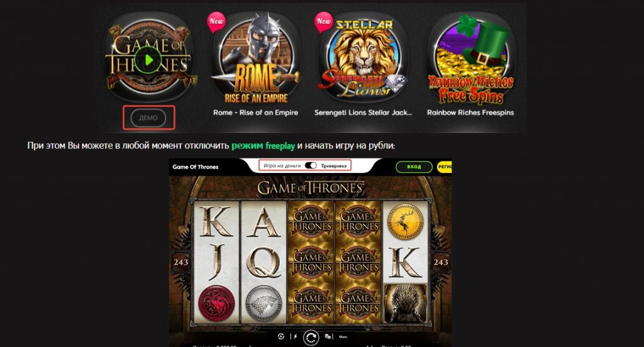Click the round spin button
The width and height of the screenshot is (644, 347).
(311, 338)
